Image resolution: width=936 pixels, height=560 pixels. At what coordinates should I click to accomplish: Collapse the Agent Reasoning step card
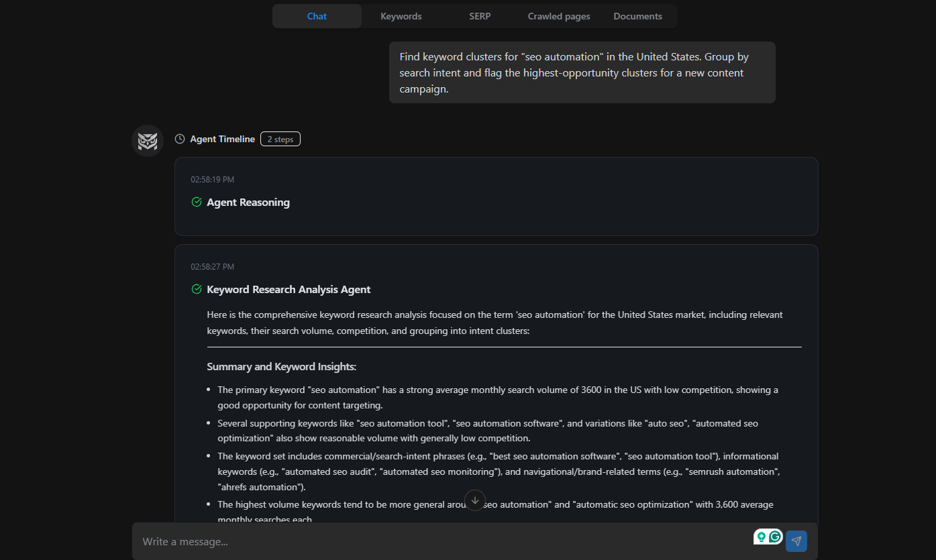point(248,201)
